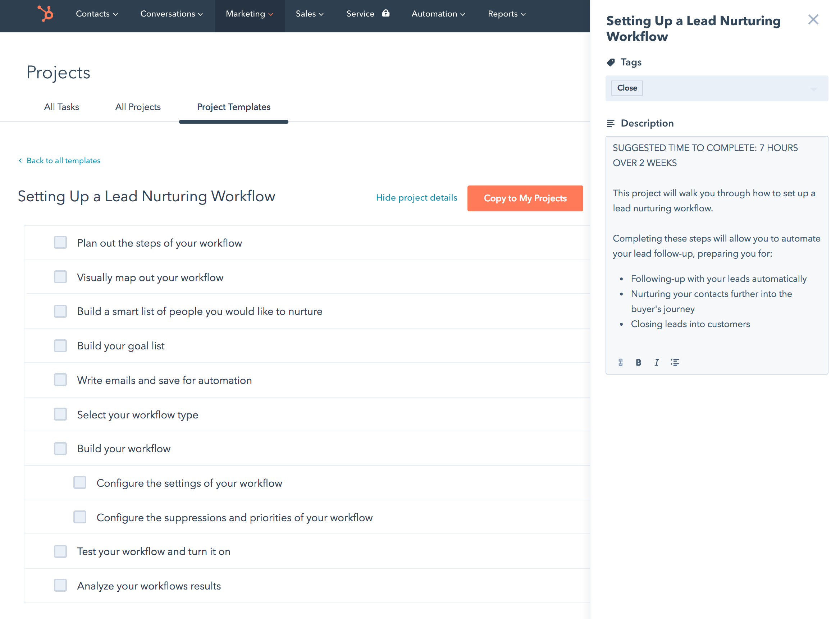Check the Plan out the steps of your workflow task
The image size is (840, 619).
pos(60,242)
